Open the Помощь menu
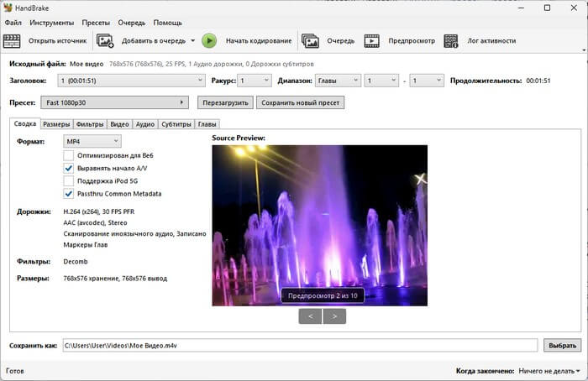The image size is (588, 381). [168, 23]
